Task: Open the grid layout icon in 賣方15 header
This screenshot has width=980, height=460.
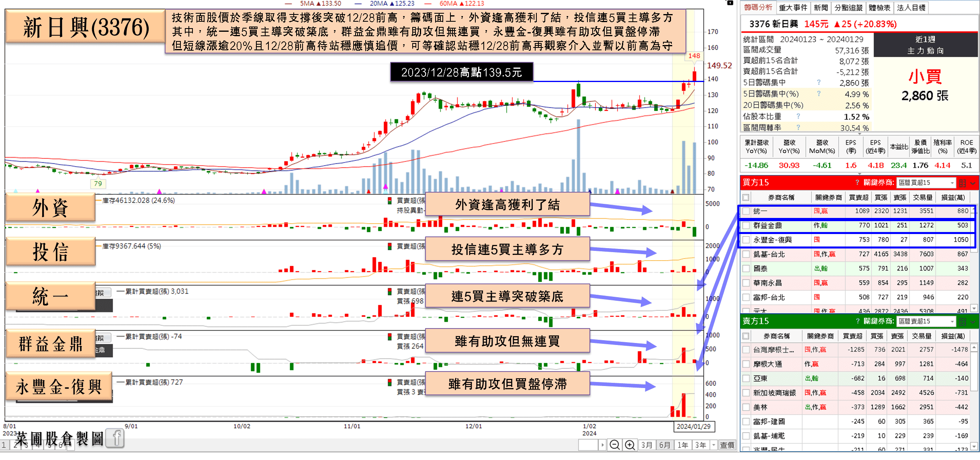Action: pos(962,322)
